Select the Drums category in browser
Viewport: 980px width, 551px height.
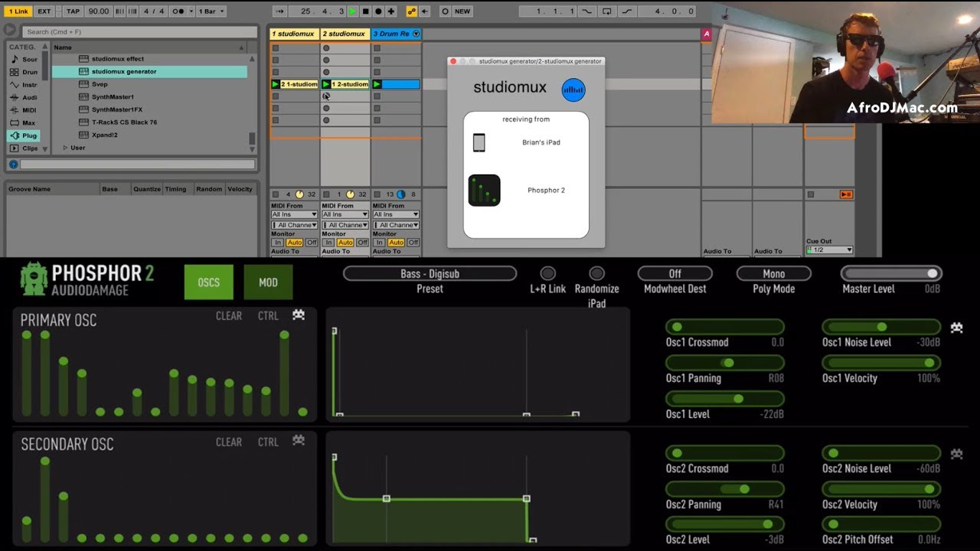coord(23,72)
